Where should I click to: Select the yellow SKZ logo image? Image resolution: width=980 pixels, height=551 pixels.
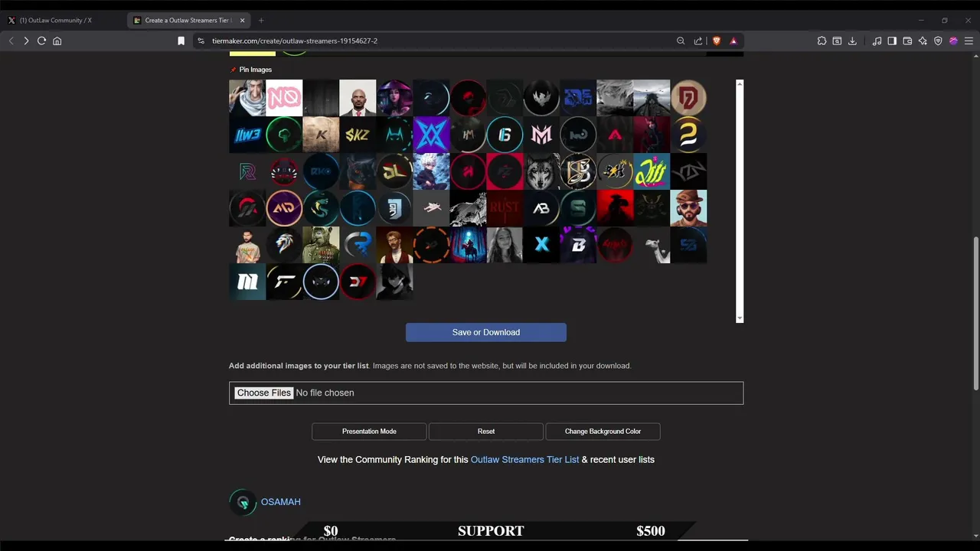click(358, 135)
